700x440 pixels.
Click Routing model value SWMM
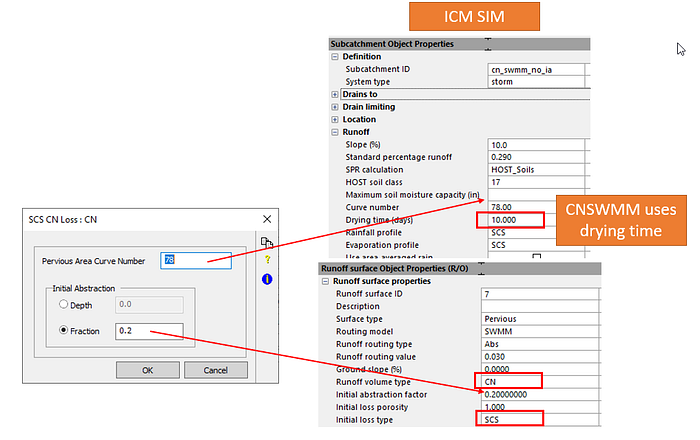(540, 332)
